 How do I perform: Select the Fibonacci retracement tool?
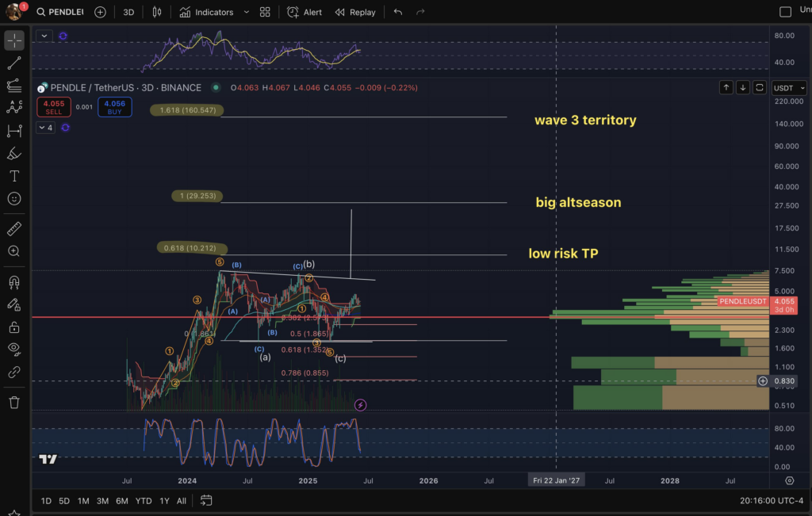click(x=14, y=86)
